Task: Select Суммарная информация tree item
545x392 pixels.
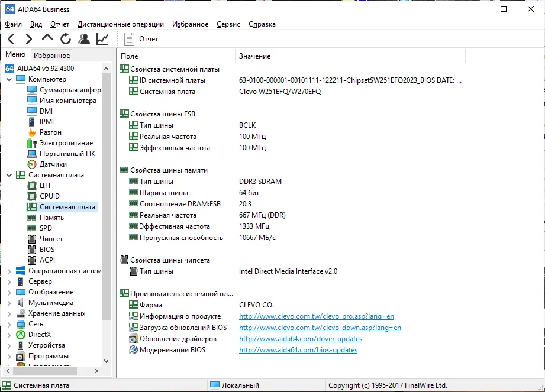Action: pos(65,90)
